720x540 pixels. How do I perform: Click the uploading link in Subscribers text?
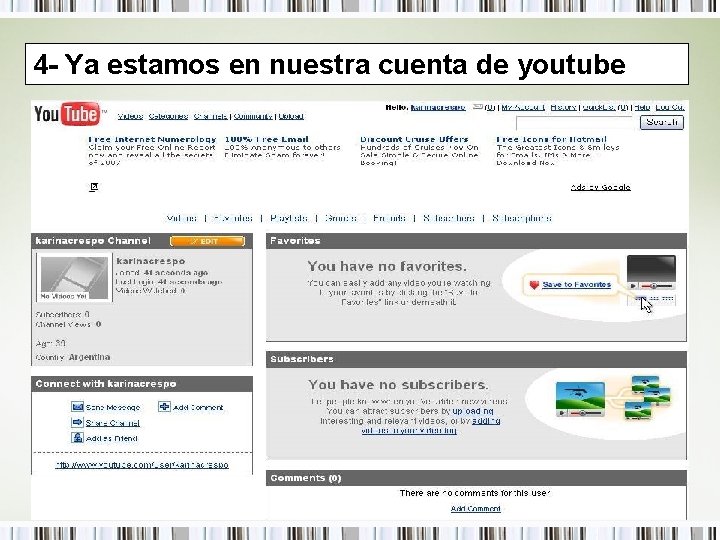point(473,411)
